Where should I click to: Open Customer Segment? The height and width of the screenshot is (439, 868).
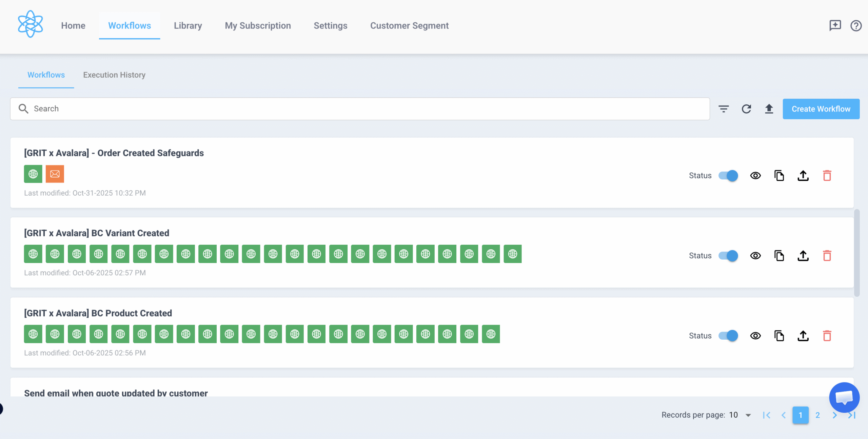409,26
